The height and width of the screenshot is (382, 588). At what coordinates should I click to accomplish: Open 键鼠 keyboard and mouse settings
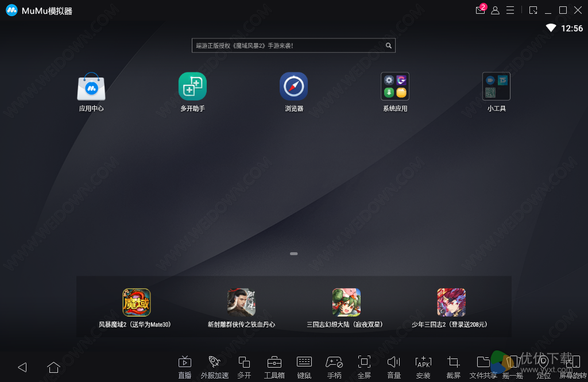[304, 368]
